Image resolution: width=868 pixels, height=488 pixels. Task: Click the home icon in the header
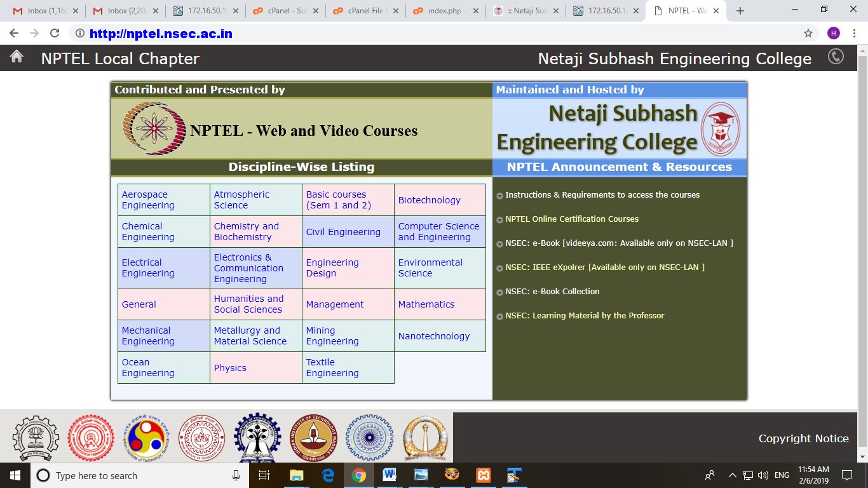17,57
